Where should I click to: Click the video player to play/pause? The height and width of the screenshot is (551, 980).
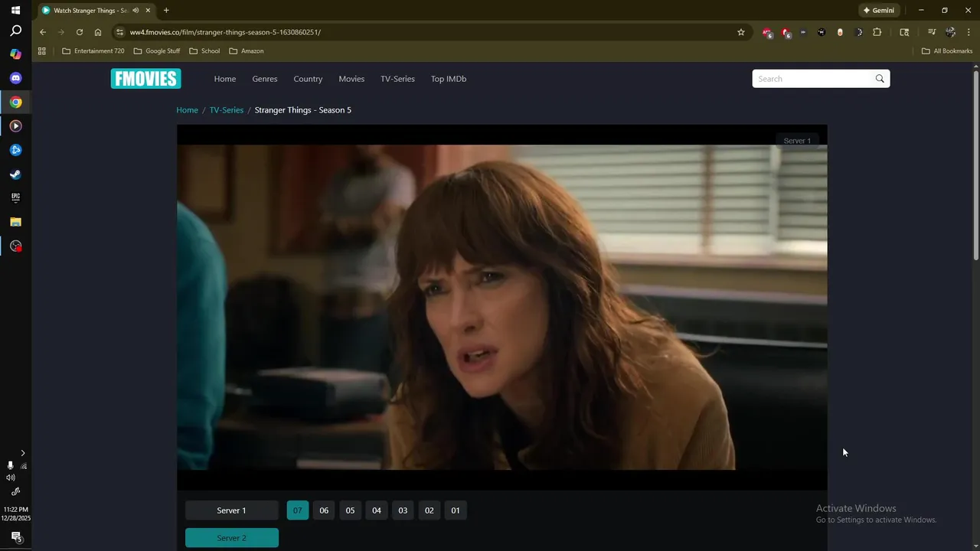(502, 307)
